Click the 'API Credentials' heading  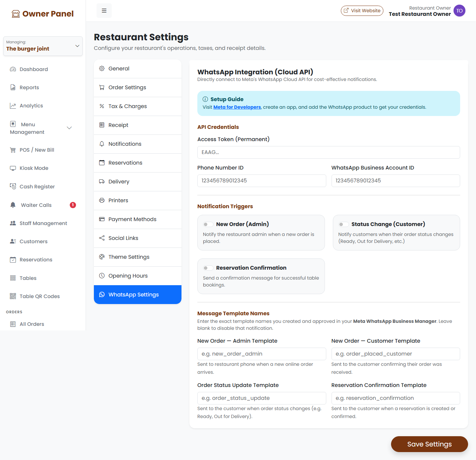click(x=218, y=127)
